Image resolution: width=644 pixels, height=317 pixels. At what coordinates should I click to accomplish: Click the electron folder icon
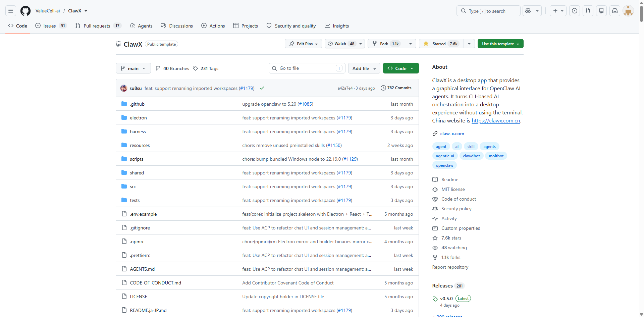(x=124, y=118)
